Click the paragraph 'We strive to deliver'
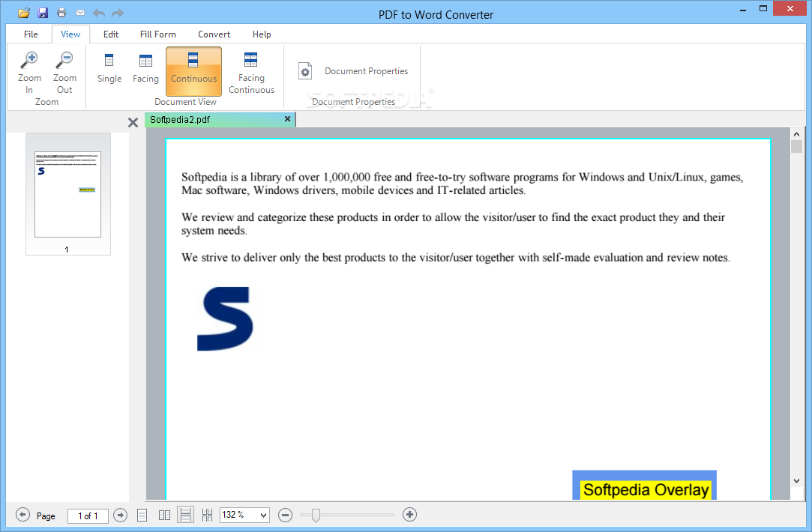 (456, 258)
